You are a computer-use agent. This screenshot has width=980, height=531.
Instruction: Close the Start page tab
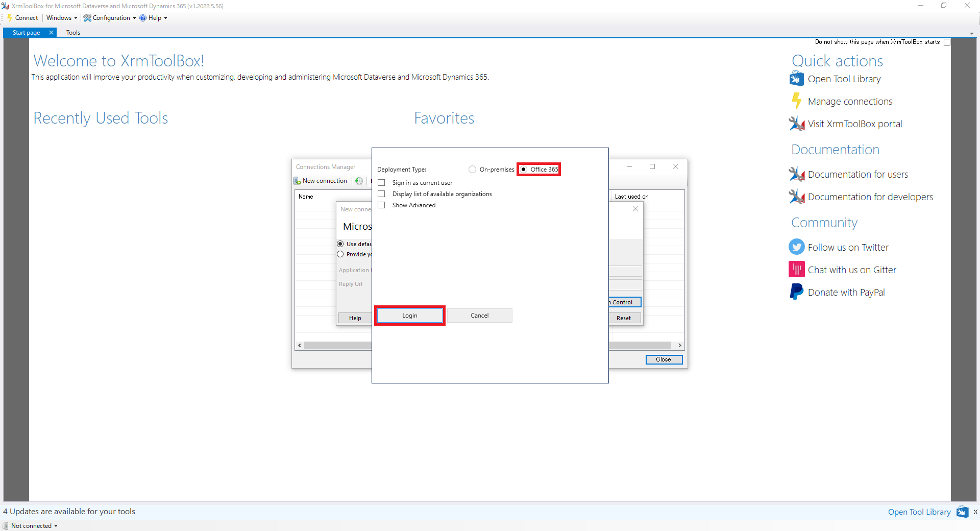pos(51,33)
